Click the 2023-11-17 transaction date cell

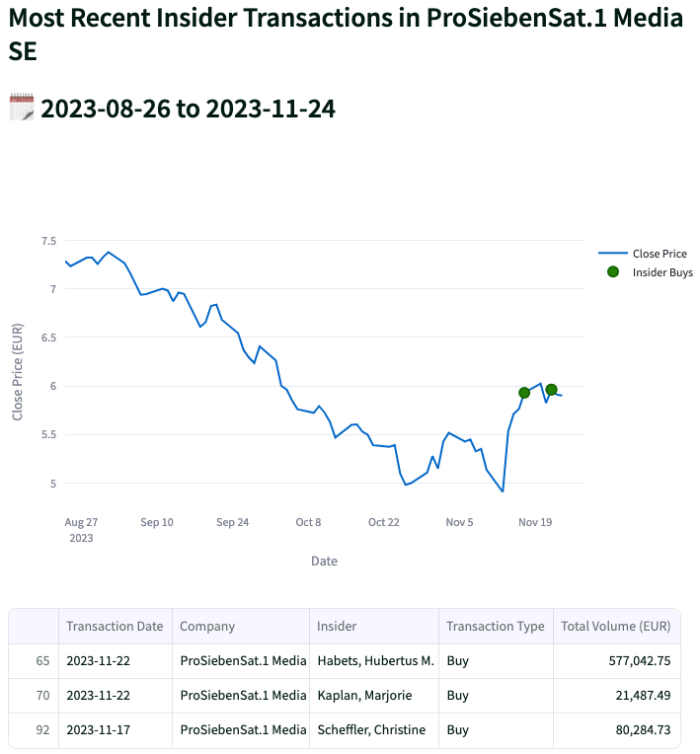115,730
